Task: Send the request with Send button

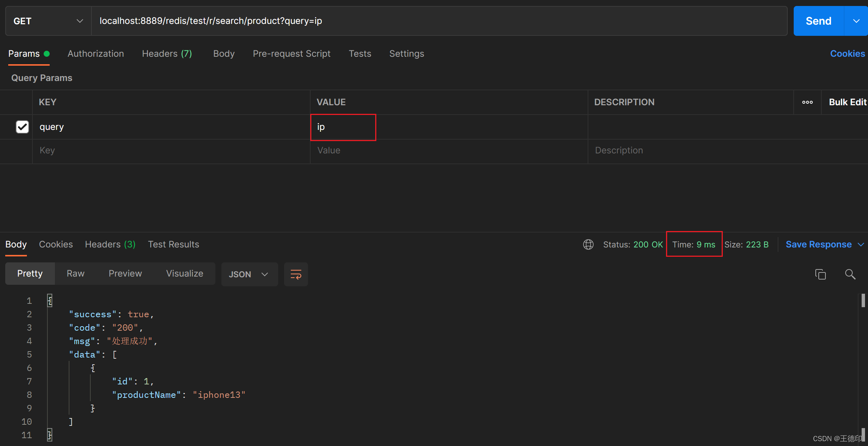Action: tap(818, 21)
